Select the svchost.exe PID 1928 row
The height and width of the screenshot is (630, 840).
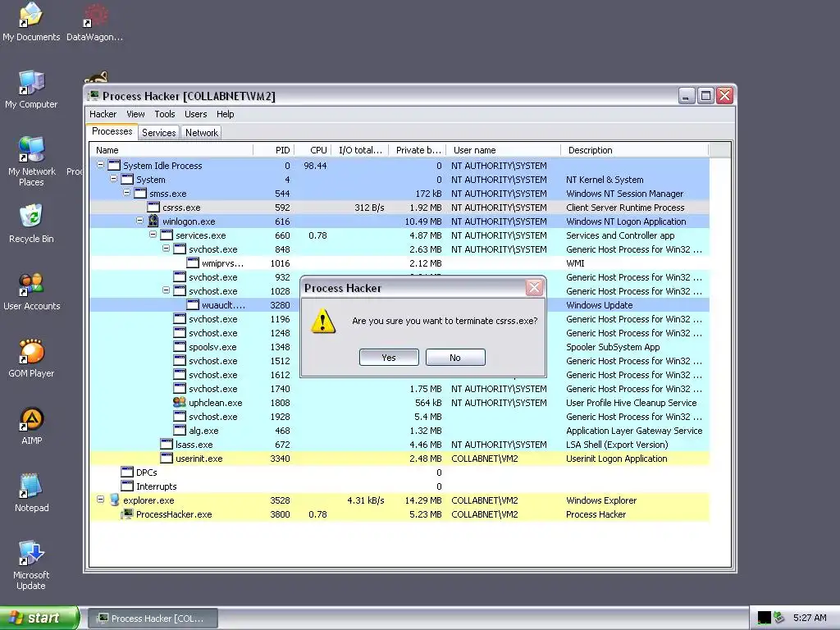coord(399,416)
